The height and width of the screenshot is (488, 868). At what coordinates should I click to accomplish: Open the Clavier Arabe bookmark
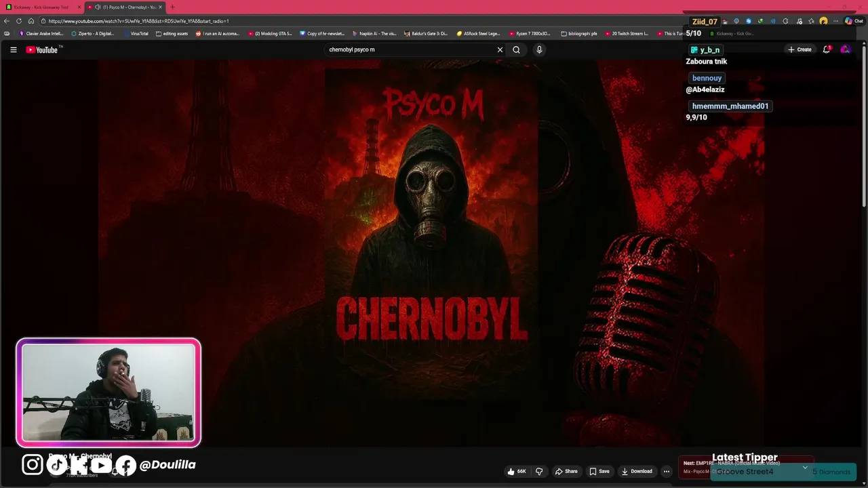(41, 33)
